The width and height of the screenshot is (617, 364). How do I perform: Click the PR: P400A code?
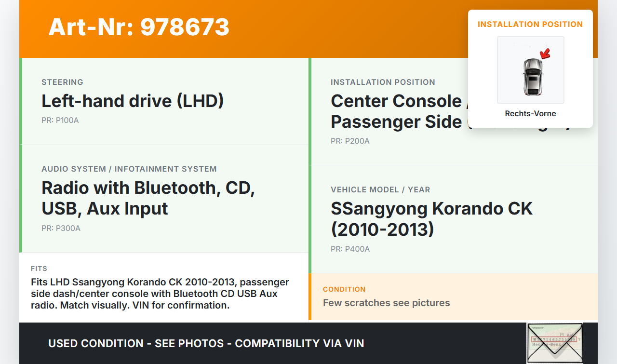pos(350,249)
